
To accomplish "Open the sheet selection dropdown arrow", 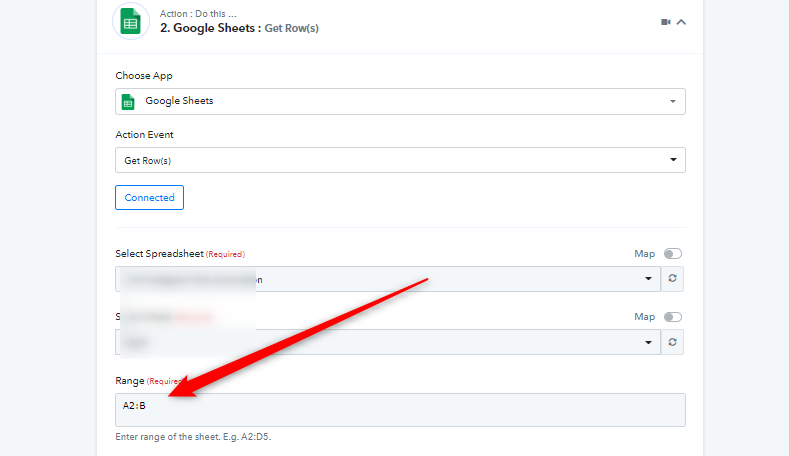I will pyautogui.click(x=648, y=342).
